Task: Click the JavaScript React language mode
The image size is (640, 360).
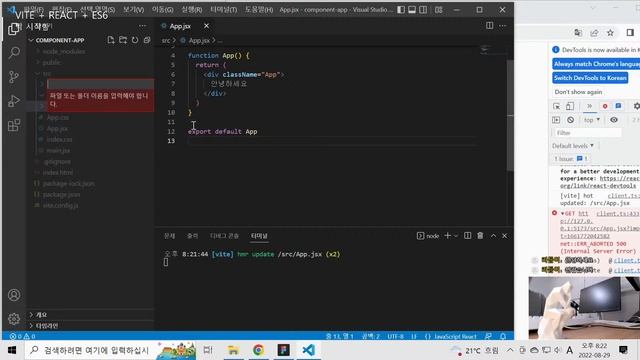Action: pyautogui.click(x=455, y=336)
